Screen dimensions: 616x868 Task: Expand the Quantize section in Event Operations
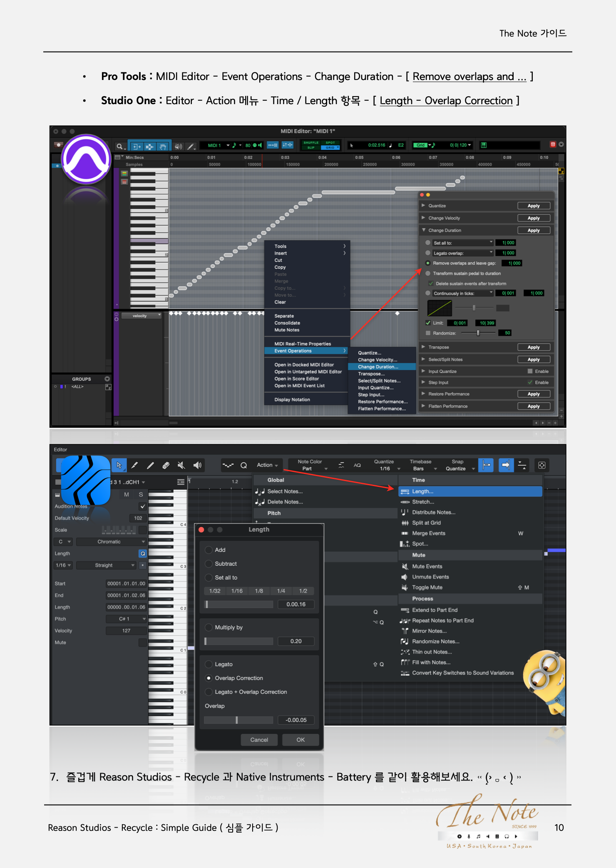(x=423, y=205)
